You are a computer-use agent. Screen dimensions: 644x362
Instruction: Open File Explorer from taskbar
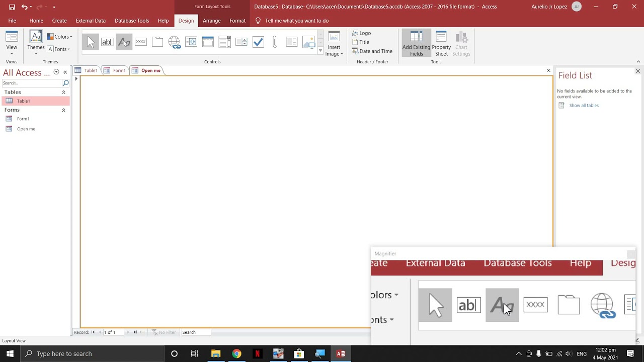(216, 353)
